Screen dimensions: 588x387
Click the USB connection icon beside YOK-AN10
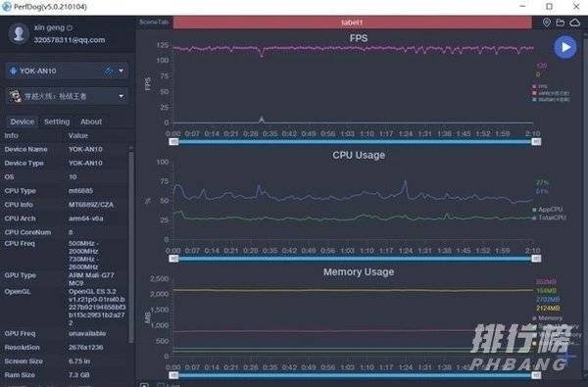click(109, 71)
